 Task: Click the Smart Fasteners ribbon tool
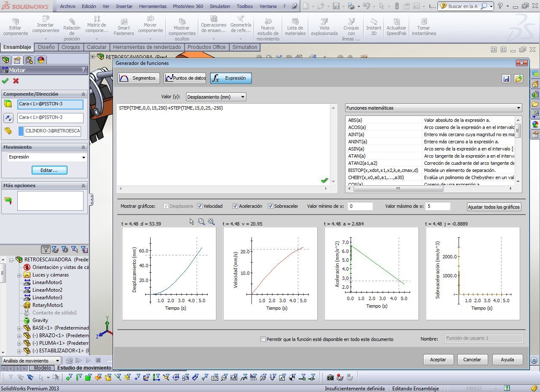tap(124, 26)
